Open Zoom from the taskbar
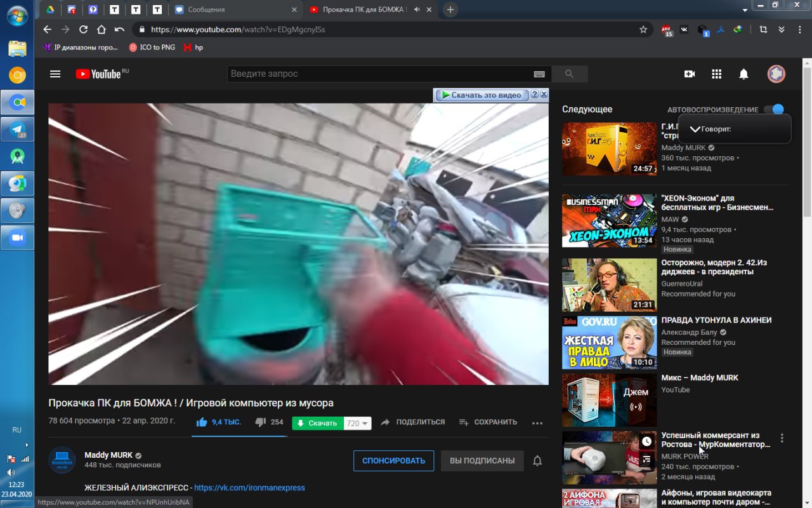812x508 pixels. coord(17,237)
